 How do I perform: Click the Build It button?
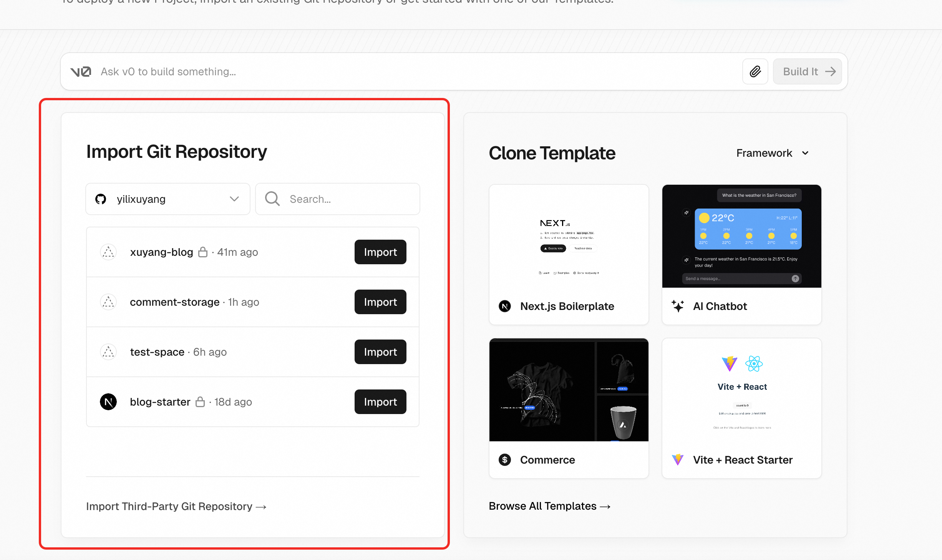coord(807,71)
